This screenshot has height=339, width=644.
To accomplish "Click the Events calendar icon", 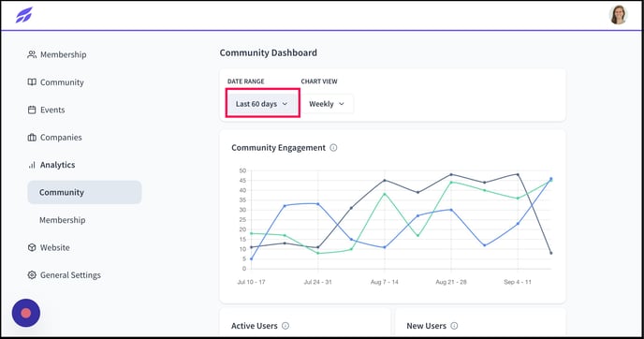I will point(32,110).
